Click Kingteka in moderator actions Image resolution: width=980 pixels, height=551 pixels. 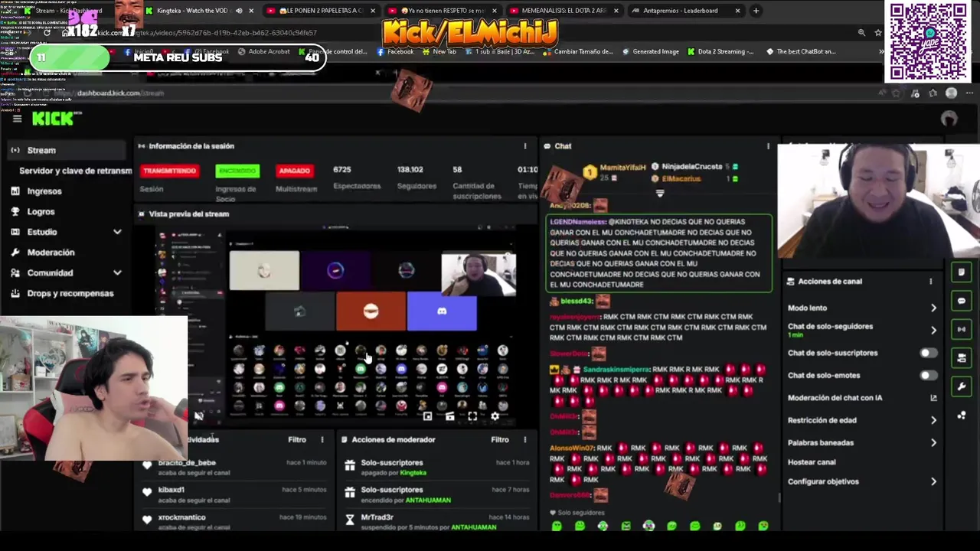tap(413, 473)
